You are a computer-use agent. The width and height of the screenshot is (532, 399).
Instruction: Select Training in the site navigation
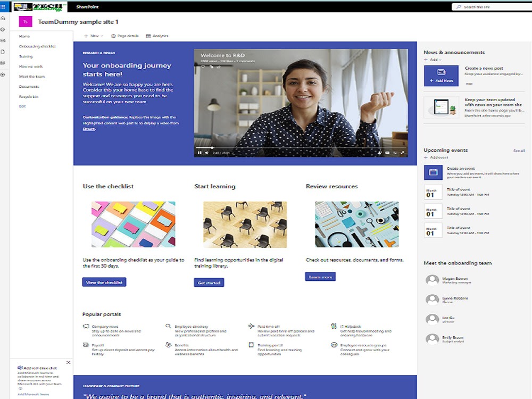[25, 56]
